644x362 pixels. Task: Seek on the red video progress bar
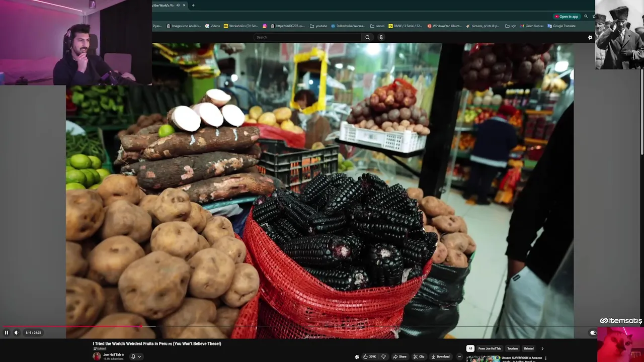pyautogui.click(x=71, y=327)
